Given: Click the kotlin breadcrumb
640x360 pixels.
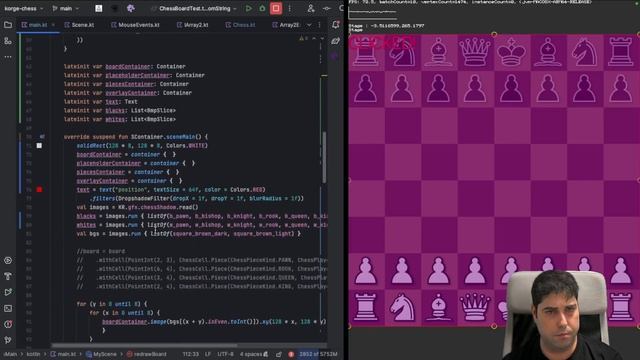Looking at the screenshot, I should pyautogui.click(x=33, y=354).
